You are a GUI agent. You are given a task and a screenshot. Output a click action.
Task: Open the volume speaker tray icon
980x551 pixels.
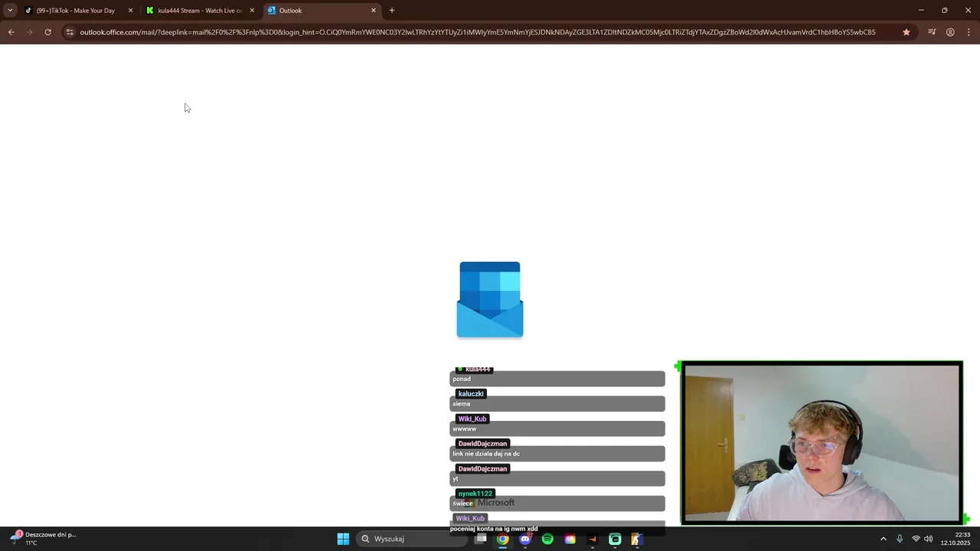click(x=929, y=539)
